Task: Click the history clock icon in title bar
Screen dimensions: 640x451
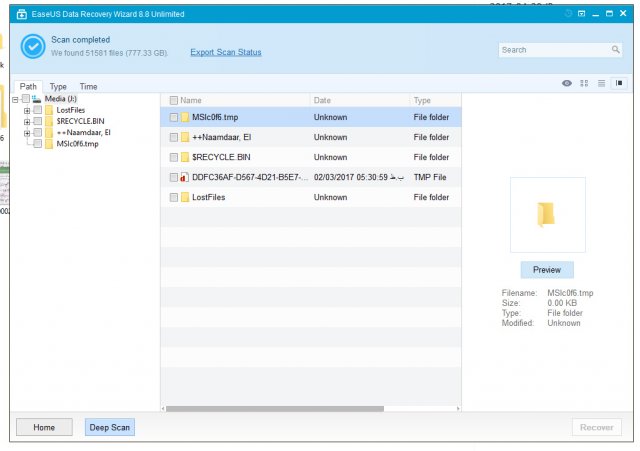Action: click(x=567, y=14)
